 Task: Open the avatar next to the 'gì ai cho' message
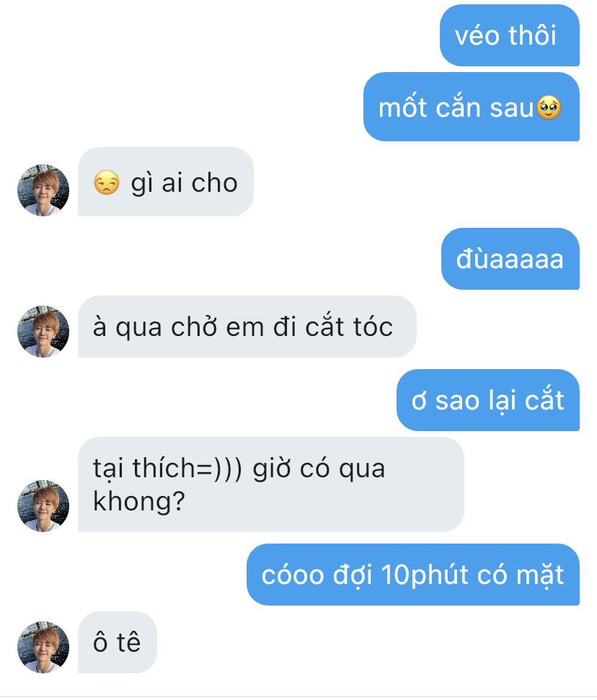43,190
